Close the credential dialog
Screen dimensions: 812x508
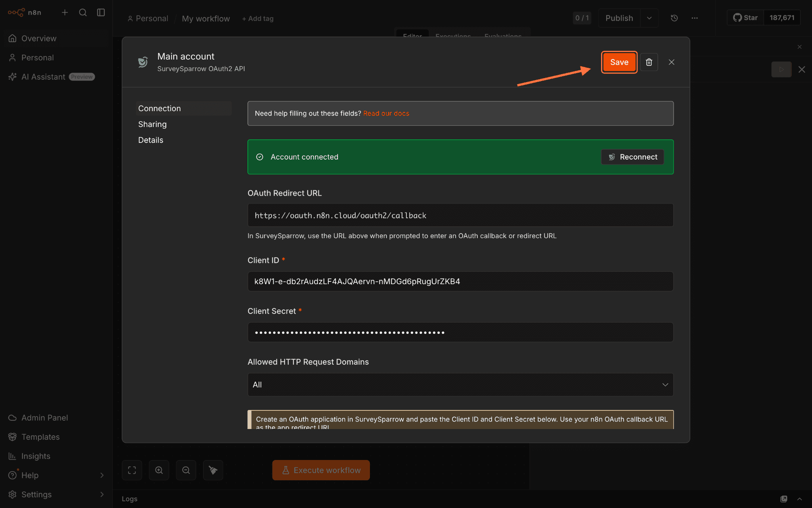(672, 62)
